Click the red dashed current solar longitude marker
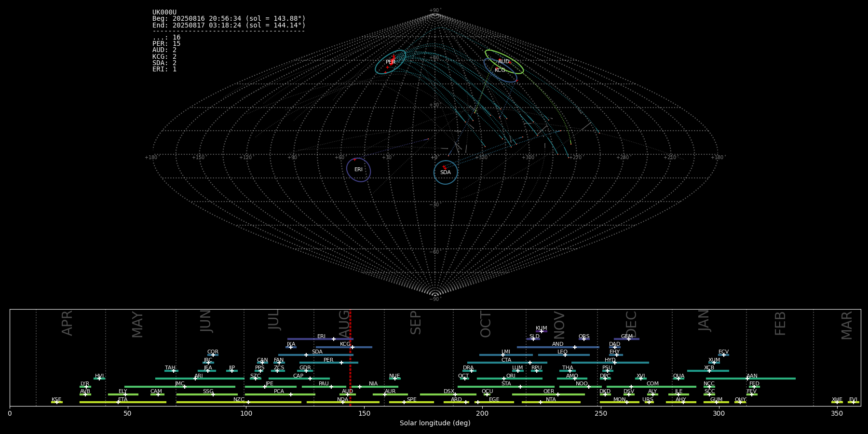868x434 pixels. pos(350,358)
